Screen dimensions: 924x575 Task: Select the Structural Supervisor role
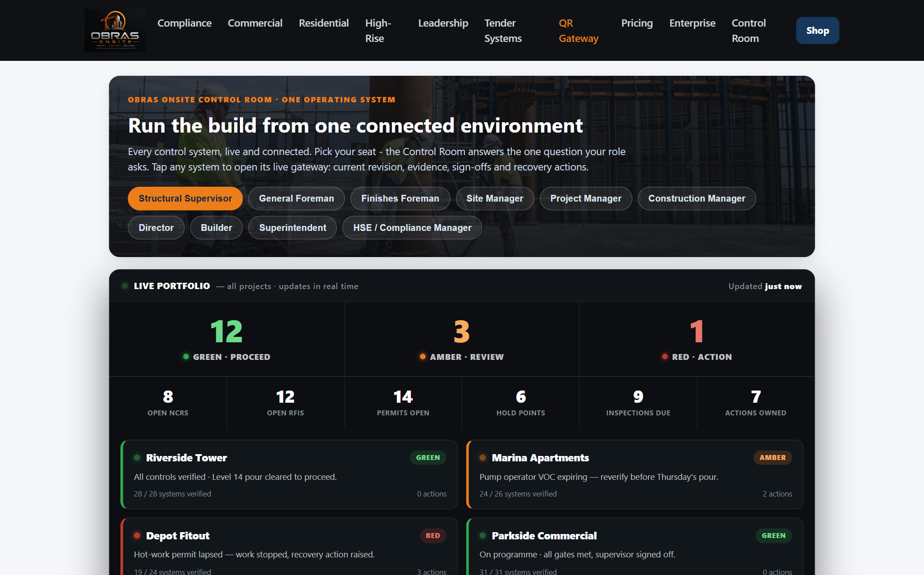click(185, 198)
